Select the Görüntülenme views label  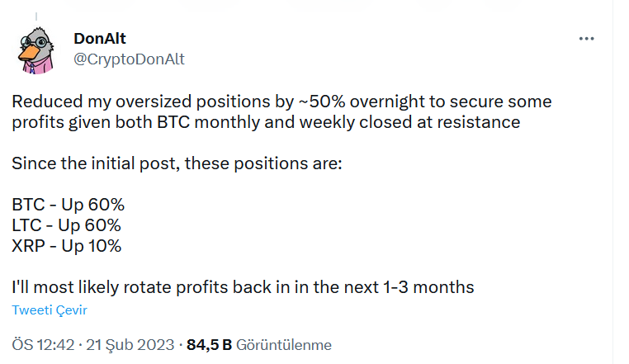tap(284, 345)
